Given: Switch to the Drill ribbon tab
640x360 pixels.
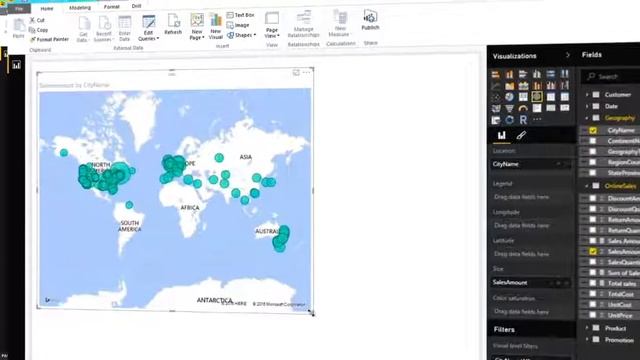Looking at the screenshot, I should (136, 6).
